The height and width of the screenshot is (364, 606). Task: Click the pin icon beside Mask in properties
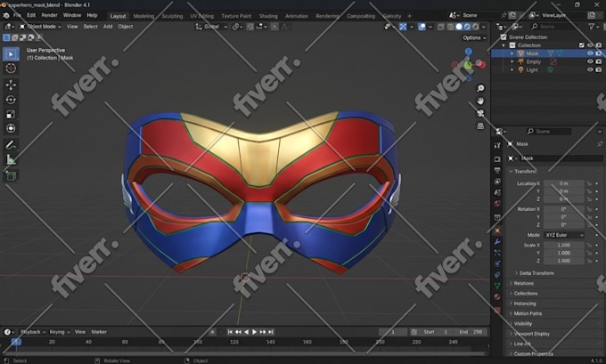pyautogui.click(x=600, y=144)
